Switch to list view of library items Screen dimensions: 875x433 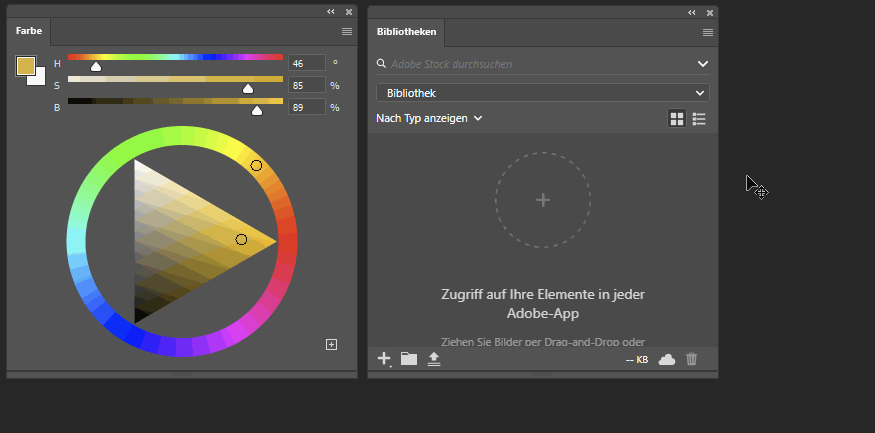(699, 119)
